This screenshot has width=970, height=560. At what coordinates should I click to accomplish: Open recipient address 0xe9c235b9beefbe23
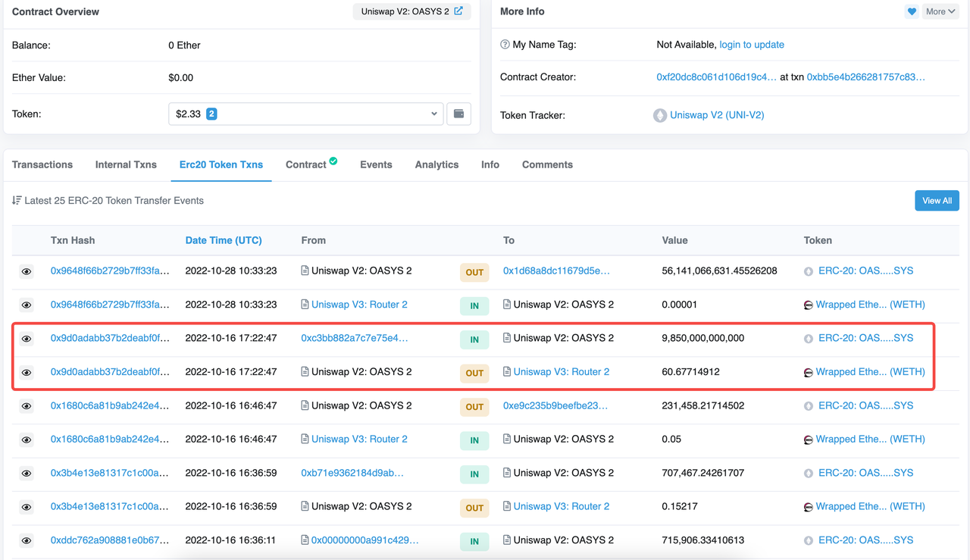coord(555,405)
